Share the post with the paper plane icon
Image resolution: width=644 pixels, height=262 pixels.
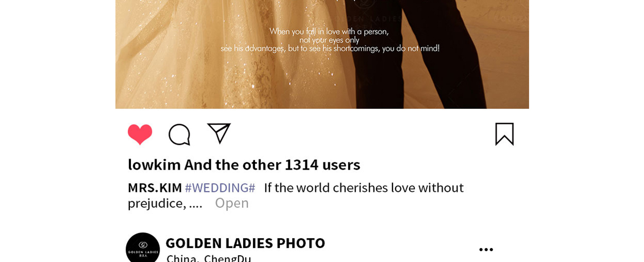219,134
